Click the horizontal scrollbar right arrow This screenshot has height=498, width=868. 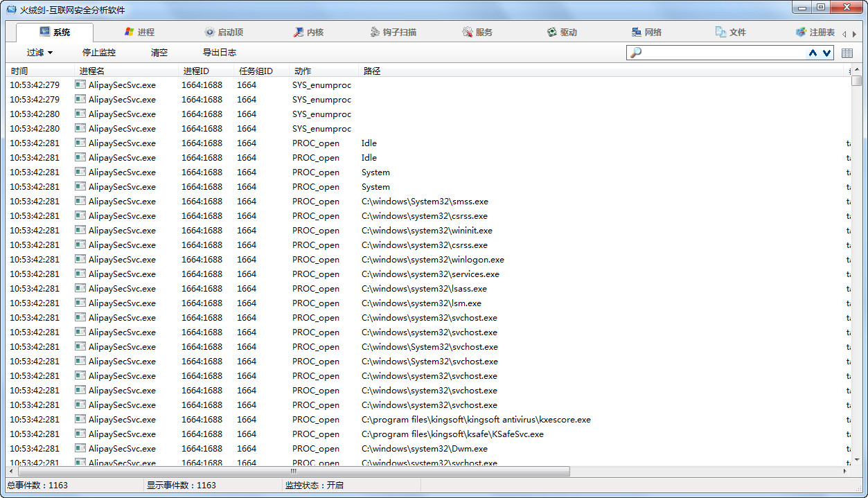click(x=844, y=471)
